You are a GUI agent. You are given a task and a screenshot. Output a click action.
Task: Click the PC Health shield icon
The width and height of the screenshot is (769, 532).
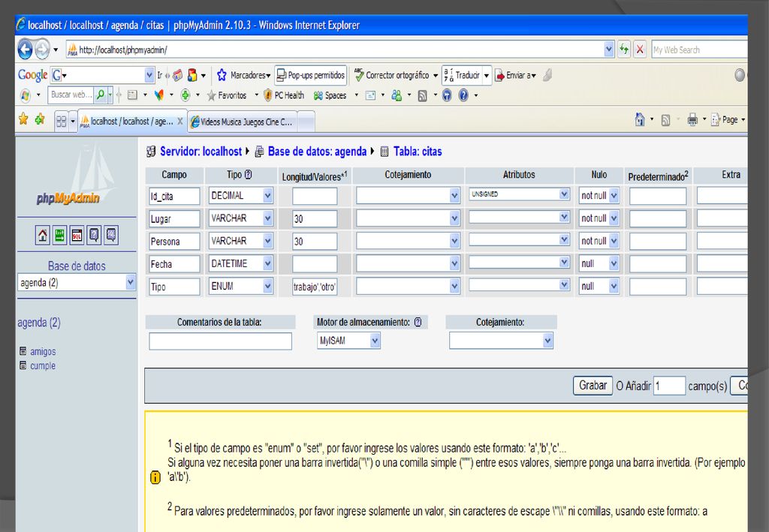click(267, 95)
